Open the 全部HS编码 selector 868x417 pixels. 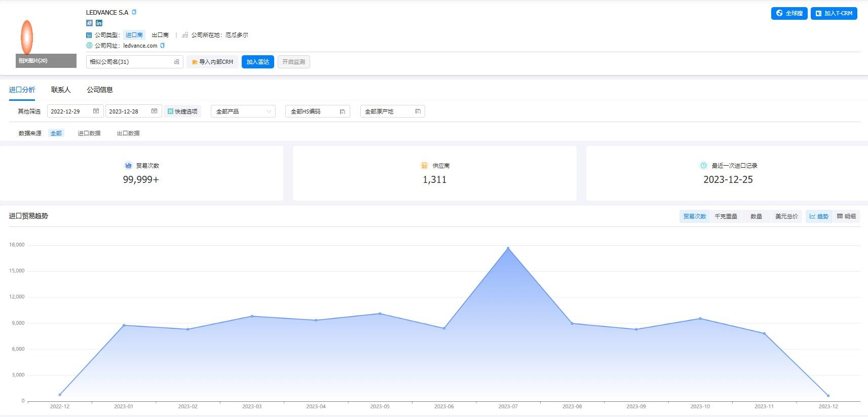tap(318, 111)
